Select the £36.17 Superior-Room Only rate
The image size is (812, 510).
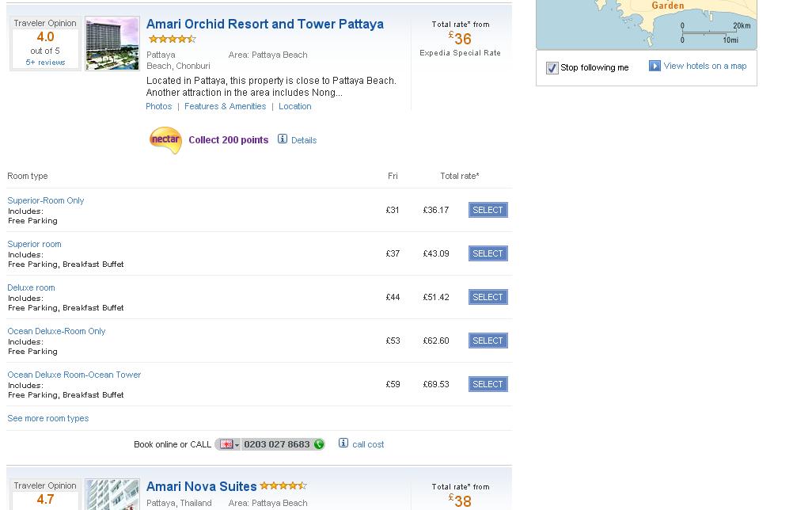[488, 210]
